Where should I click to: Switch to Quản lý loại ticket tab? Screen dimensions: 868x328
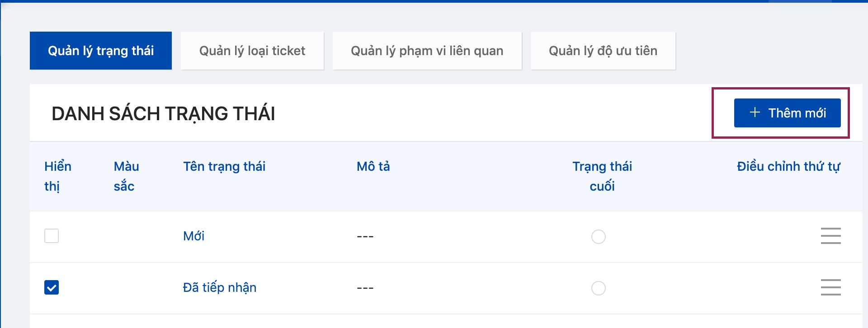252,51
